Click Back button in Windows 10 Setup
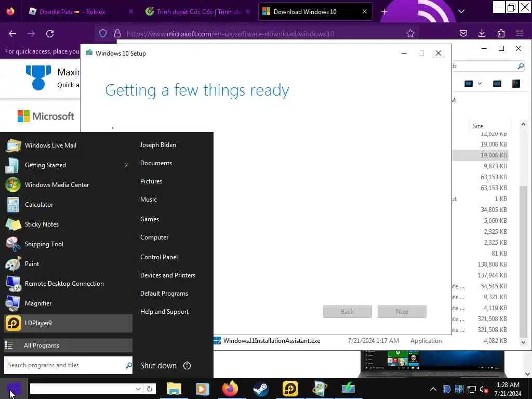This screenshot has width=532, height=399. coord(348,312)
